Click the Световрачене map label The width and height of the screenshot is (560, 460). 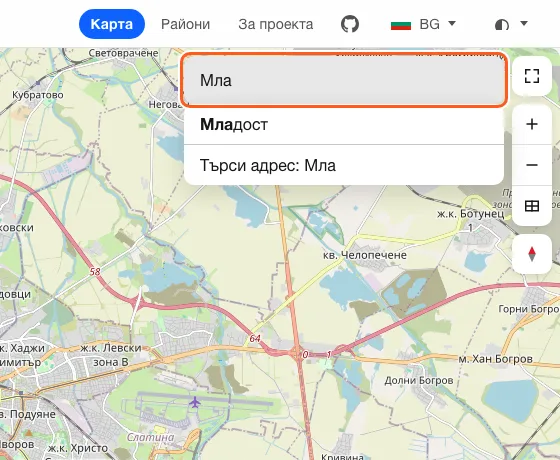pyautogui.click(x=123, y=53)
